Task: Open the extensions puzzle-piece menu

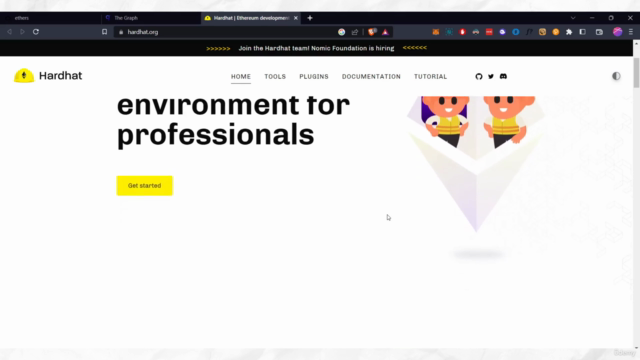Action: click(x=569, y=32)
